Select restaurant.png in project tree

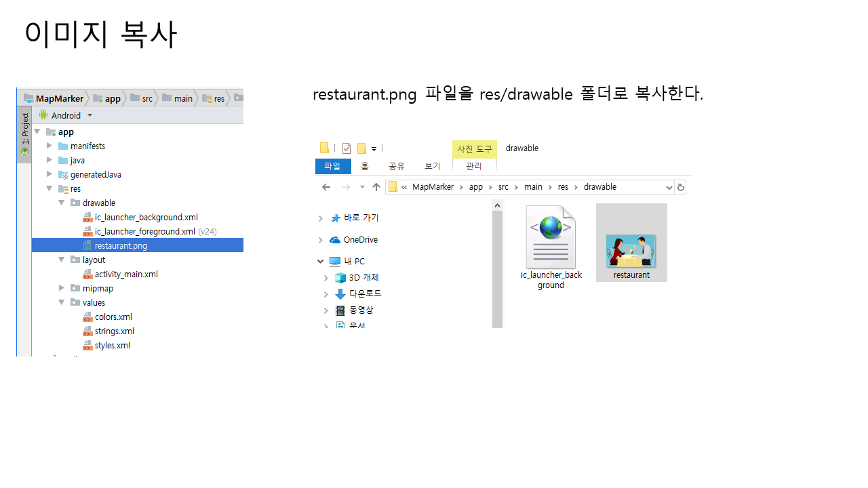click(x=121, y=246)
